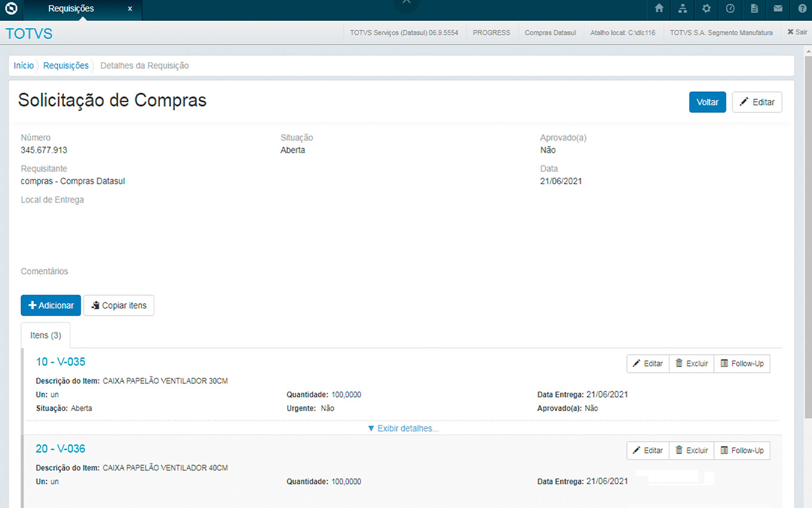Screen dimensions: 812x508
Task: Go to Início breadcrumb link
Action: tap(24, 66)
